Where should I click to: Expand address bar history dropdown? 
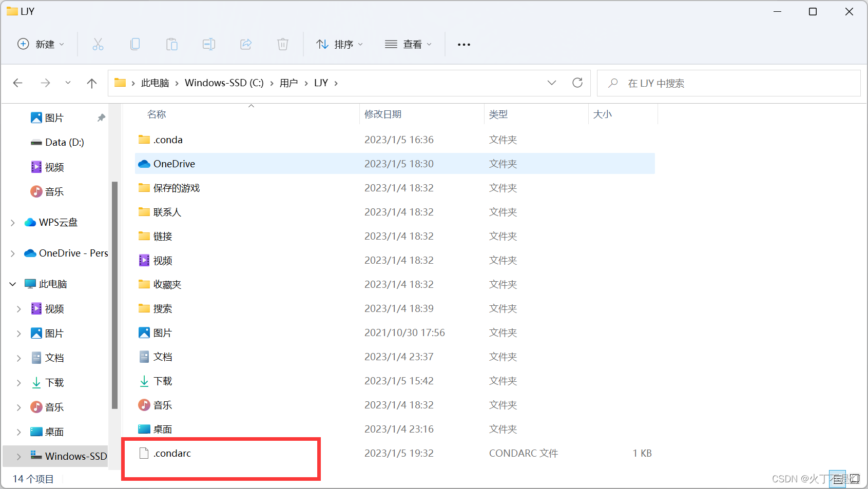point(552,83)
